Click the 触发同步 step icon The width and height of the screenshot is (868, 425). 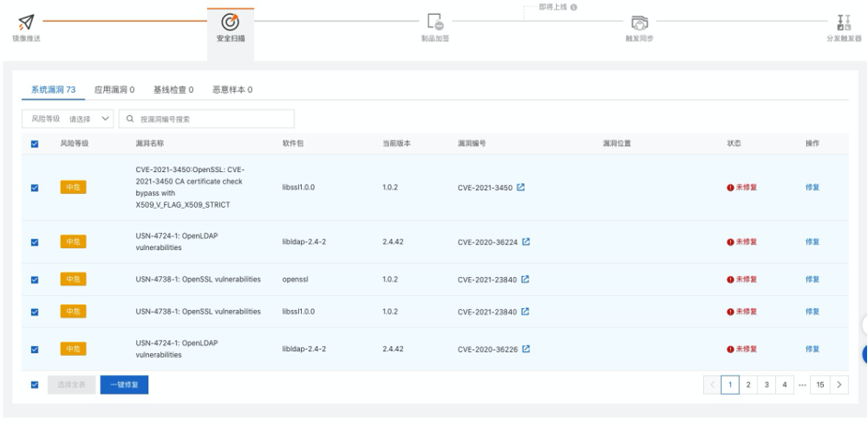point(640,23)
